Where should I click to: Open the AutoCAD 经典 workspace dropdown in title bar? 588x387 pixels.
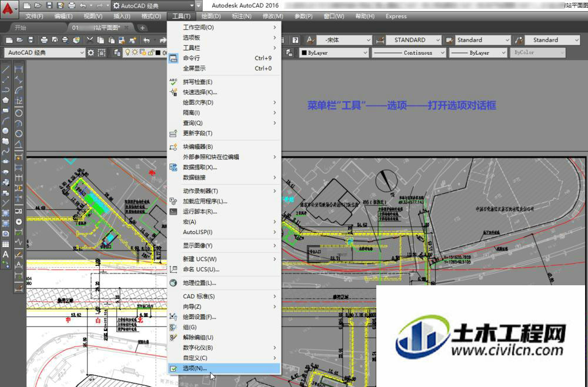192,6
